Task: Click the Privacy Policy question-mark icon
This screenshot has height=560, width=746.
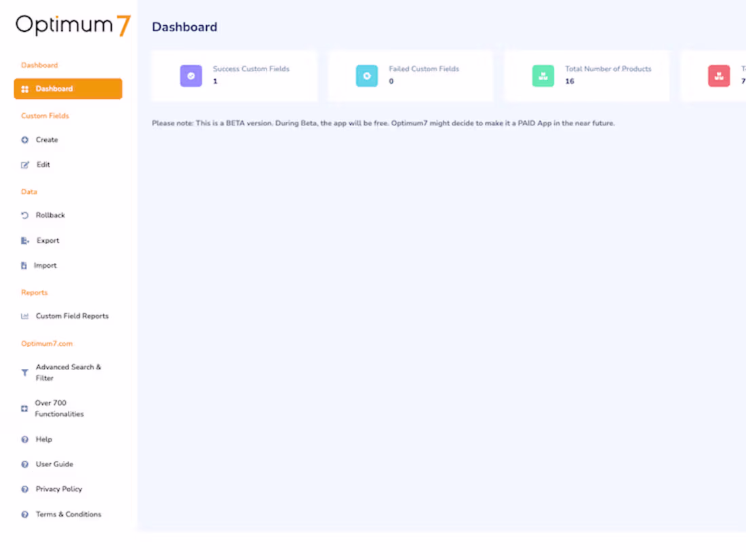Action: pyautogui.click(x=24, y=489)
